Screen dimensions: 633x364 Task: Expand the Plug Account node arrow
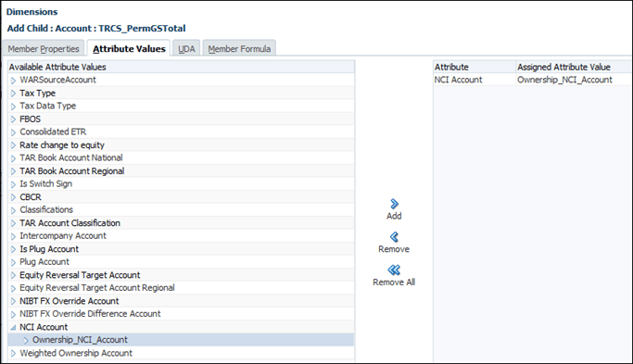[x=13, y=262]
